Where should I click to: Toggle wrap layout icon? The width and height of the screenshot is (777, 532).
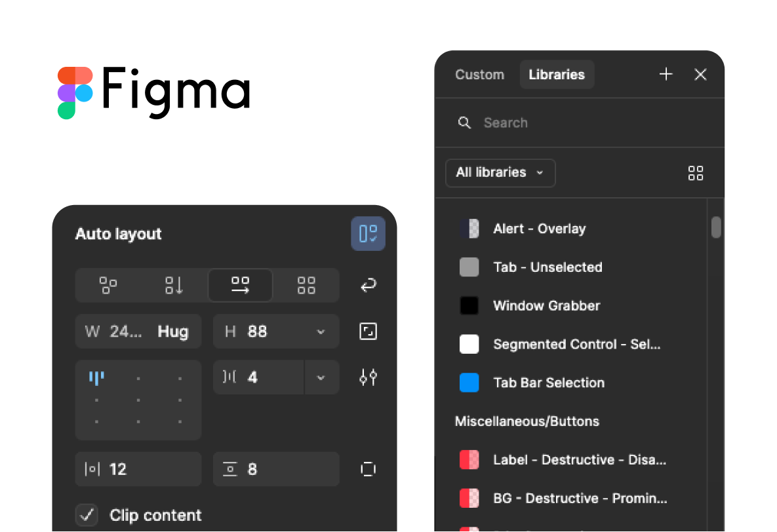[369, 285]
